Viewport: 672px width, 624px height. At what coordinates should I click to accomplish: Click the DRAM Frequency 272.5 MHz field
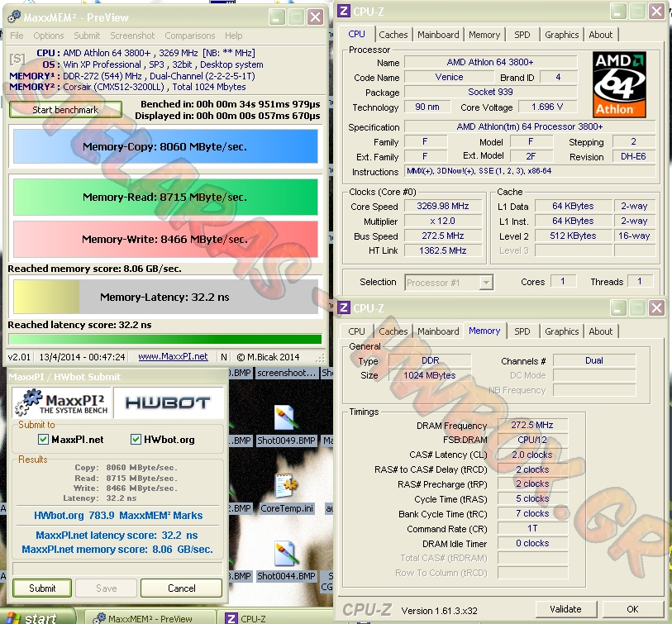[x=532, y=425]
